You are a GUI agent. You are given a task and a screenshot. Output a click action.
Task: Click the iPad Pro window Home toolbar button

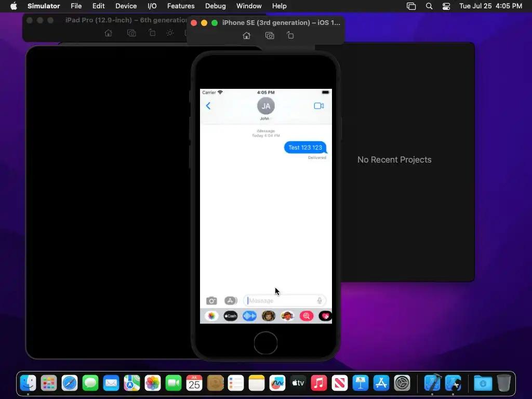(108, 33)
